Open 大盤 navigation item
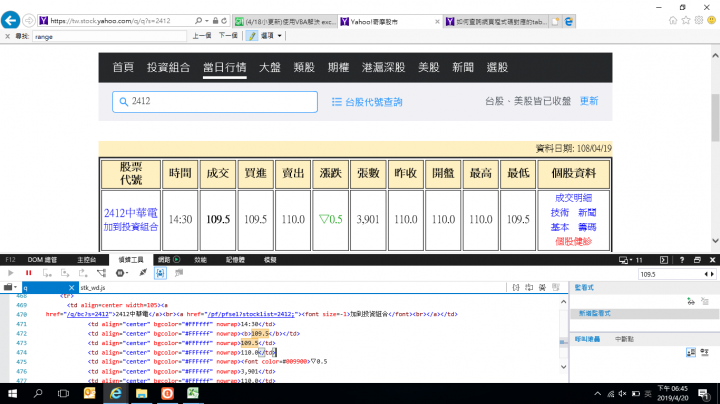 (x=270, y=67)
